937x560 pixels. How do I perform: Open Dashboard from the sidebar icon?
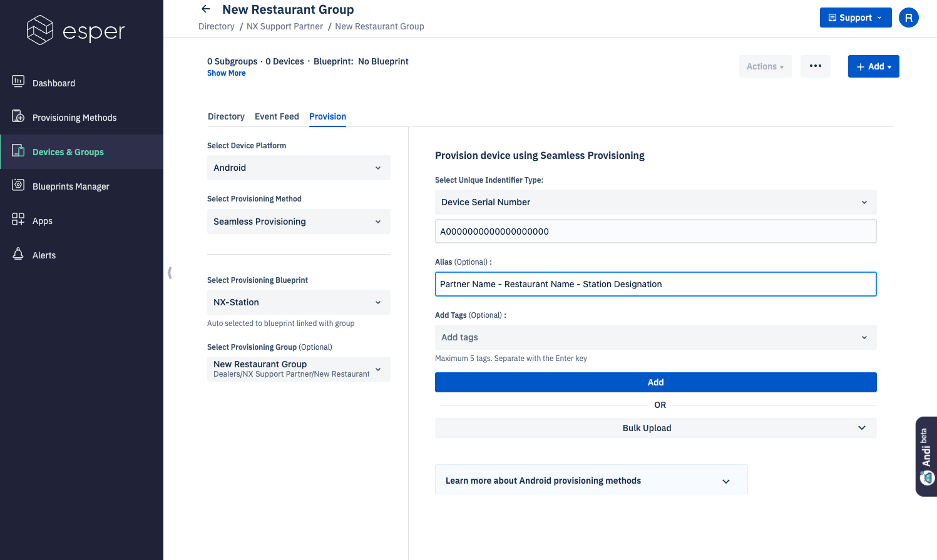point(18,82)
